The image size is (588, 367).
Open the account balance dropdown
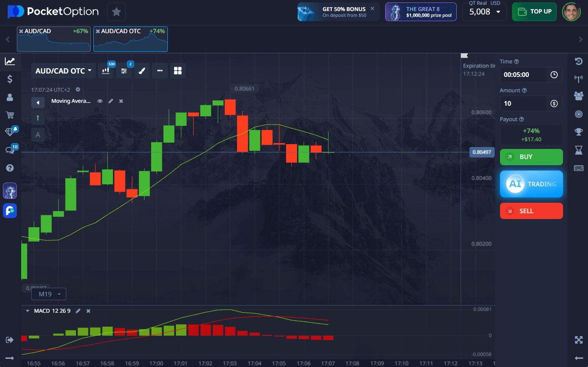point(484,12)
